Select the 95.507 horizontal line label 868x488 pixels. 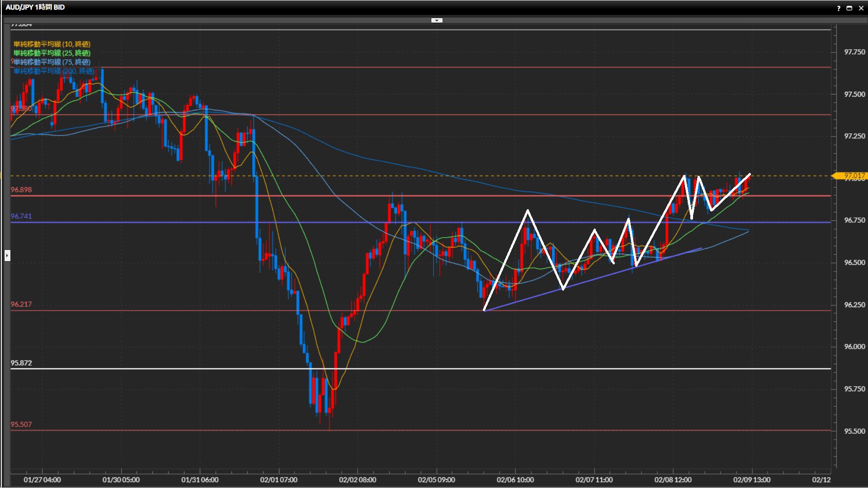coord(21,424)
